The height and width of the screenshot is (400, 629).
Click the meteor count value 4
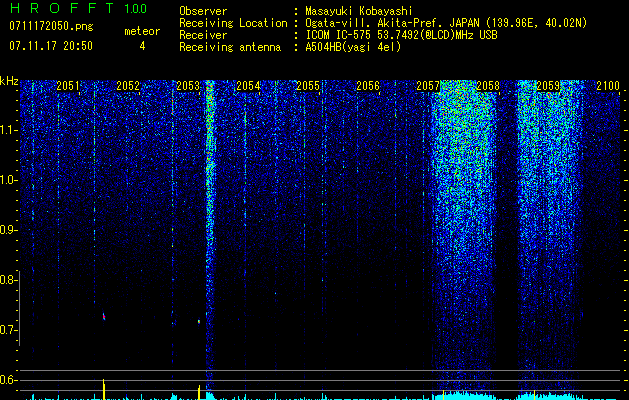(x=142, y=46)
